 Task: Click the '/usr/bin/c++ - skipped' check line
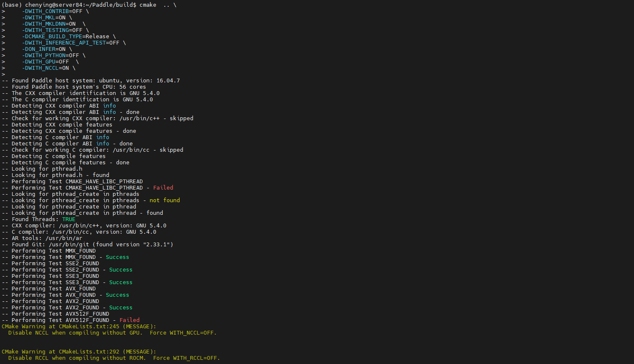(98, 119)
